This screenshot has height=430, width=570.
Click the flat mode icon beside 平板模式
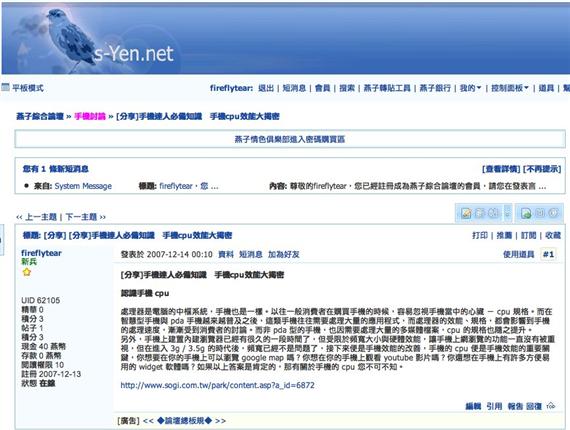pos(5,87)
